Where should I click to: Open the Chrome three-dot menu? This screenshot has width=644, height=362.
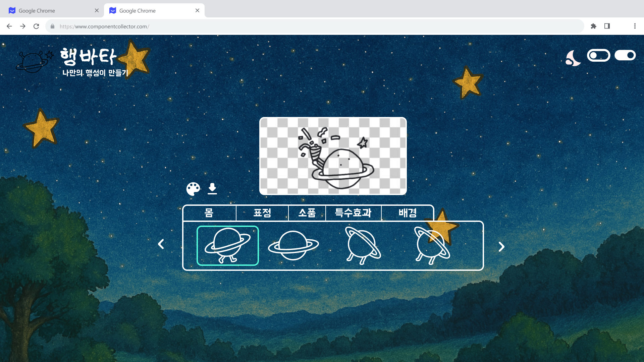click(635, 26)
